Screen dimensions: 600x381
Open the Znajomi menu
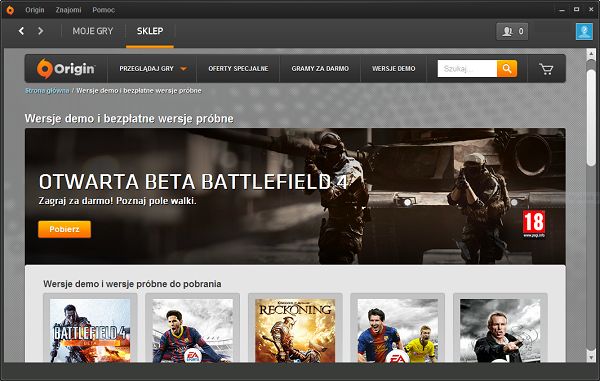68,10
